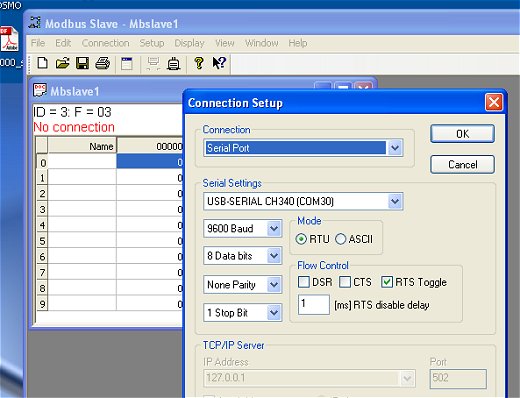The height and width of the screenshot is (398, 520).
Task: Click the Adobe PDF desktop icon
Action: [x=9, y=39]
